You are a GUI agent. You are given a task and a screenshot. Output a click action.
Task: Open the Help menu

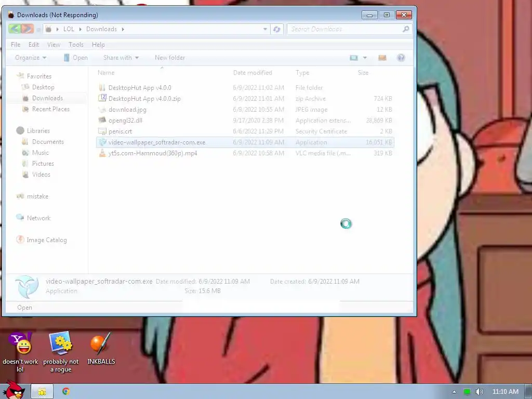(x=98, y=45)
